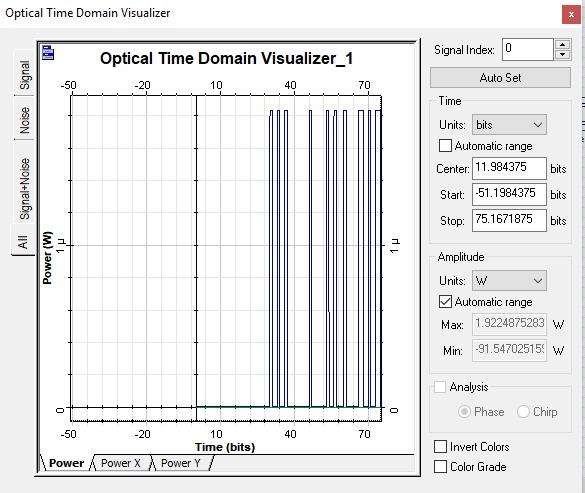The height and width of the screenshot is (493, 585).
Task: Click the Min amplitude field
Action: 509,350
